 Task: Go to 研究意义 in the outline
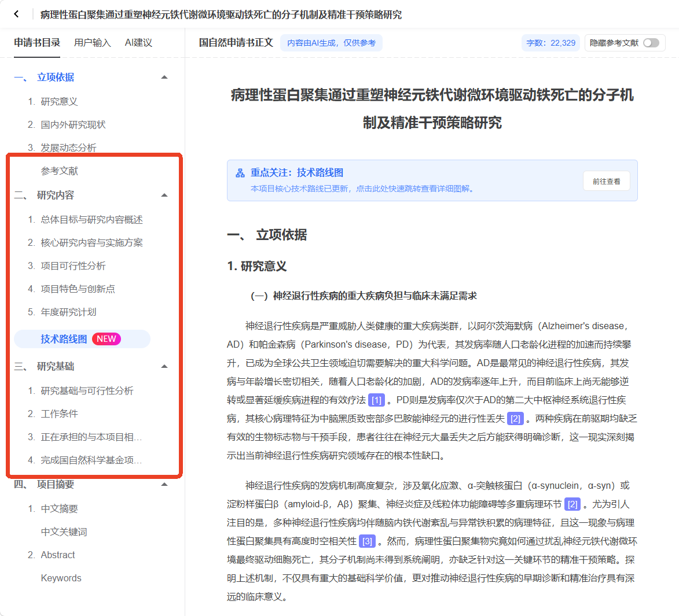(x=59, y=102)
